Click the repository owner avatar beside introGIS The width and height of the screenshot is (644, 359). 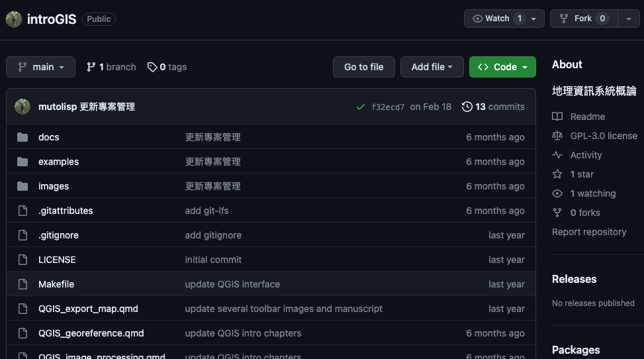pos(13,19)
